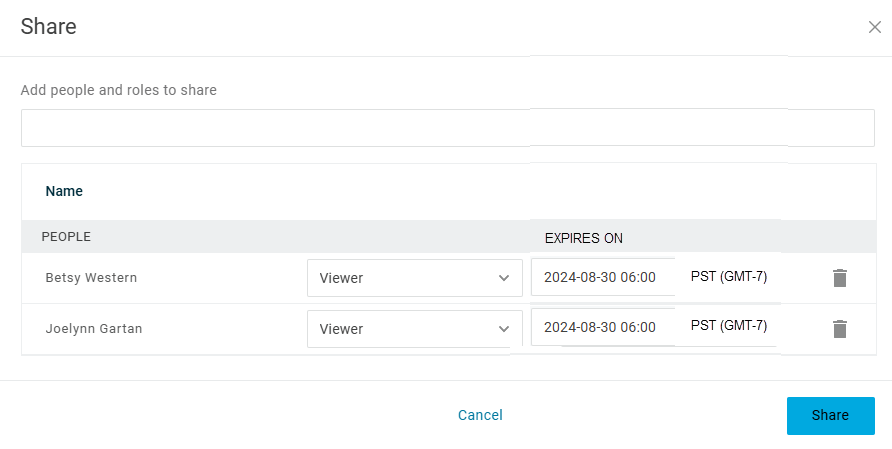
Task: Close the Share dialog with the X
Action: click(875, 27)
